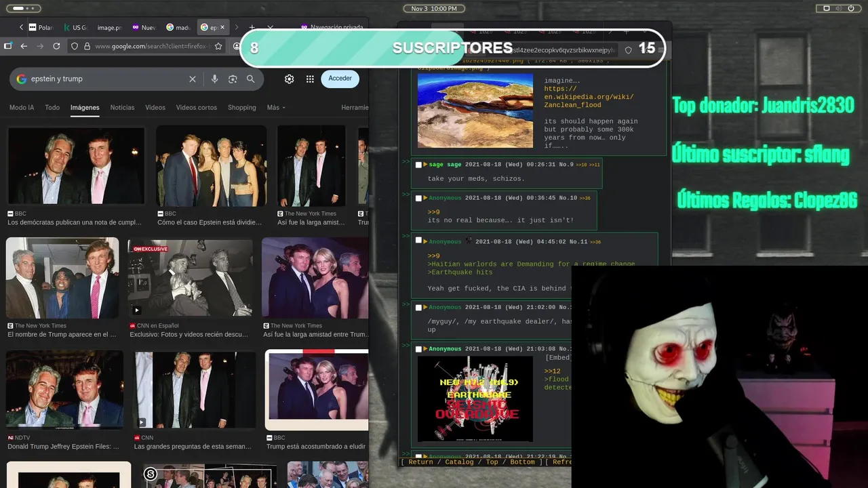Open hamburger menu in imageboard browser
The image size is (868, 488).
[661, 50]
